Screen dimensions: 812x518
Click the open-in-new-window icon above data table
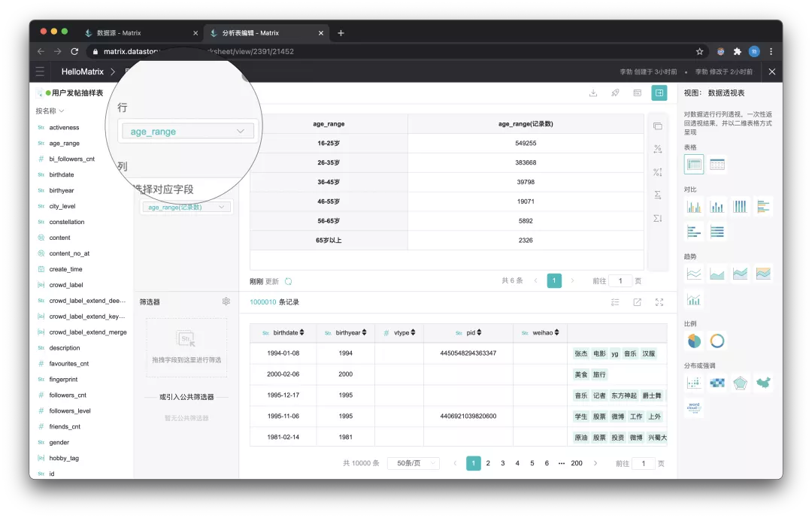pos(637,302)
